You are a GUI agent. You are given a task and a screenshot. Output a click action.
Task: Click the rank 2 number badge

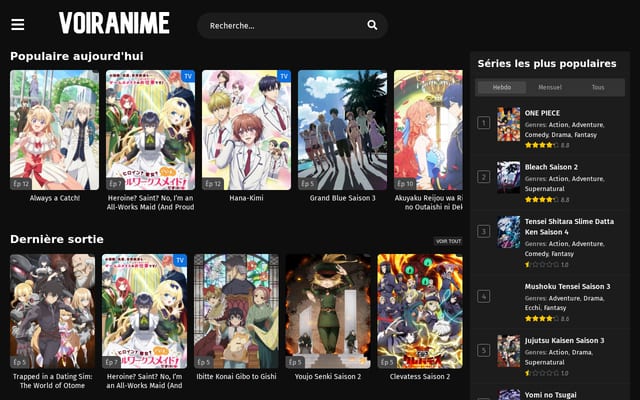(484, 177)
